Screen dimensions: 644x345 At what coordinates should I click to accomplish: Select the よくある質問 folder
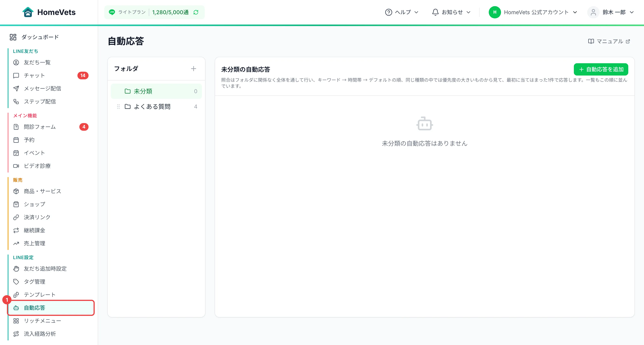pyautogui.click(x=156, y=107)
